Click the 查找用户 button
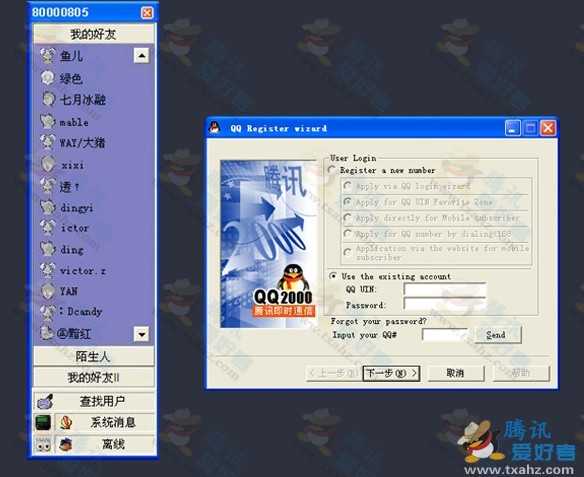The width and height of the screenshot is (584, 477). click(94, 401)
